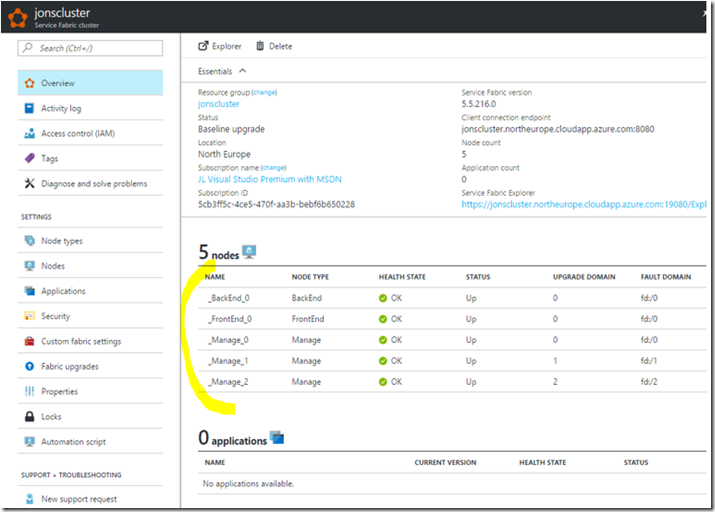Click the Fabric upgrades arrow icon
The image size is (715, 512).
pyautogui.click(x=30, y=366)
